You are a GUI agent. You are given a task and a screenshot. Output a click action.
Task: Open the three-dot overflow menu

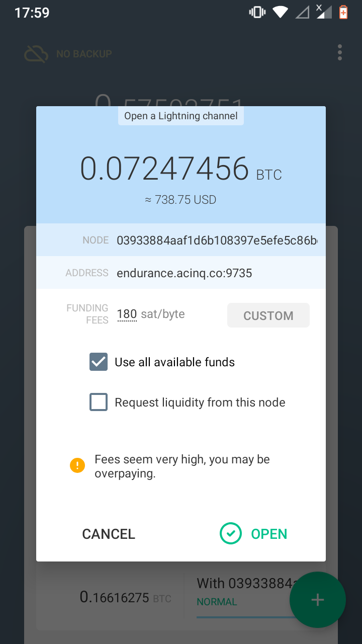339,52
